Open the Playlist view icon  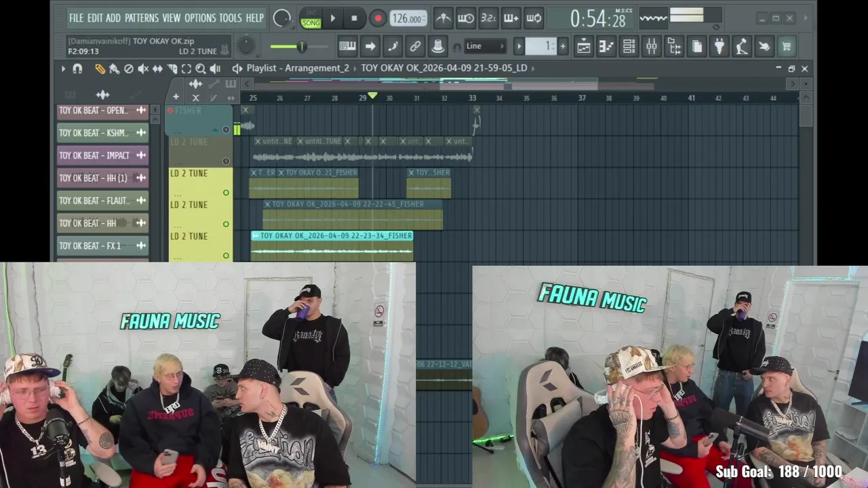point(583,46)
